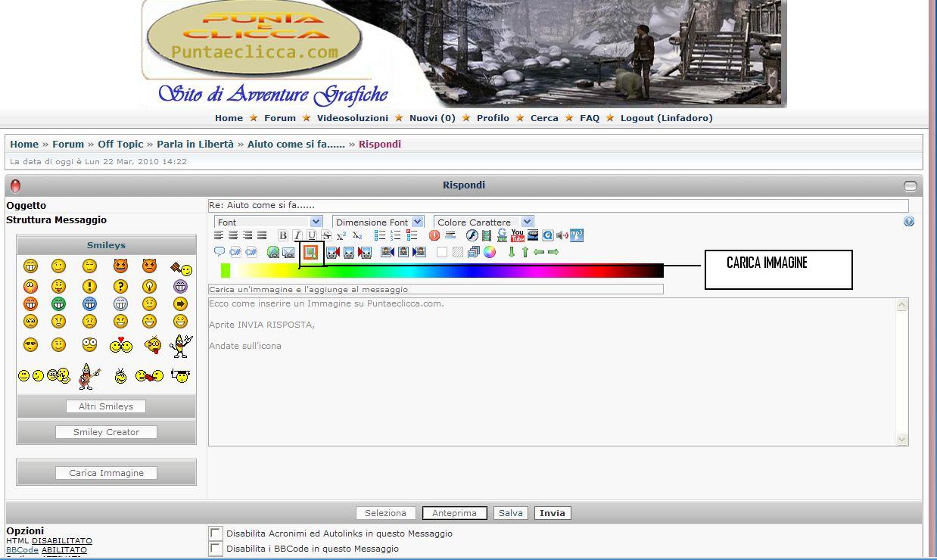Open the Font dropdown
Viewport: 937px width, 560px height.
point(269,222)
